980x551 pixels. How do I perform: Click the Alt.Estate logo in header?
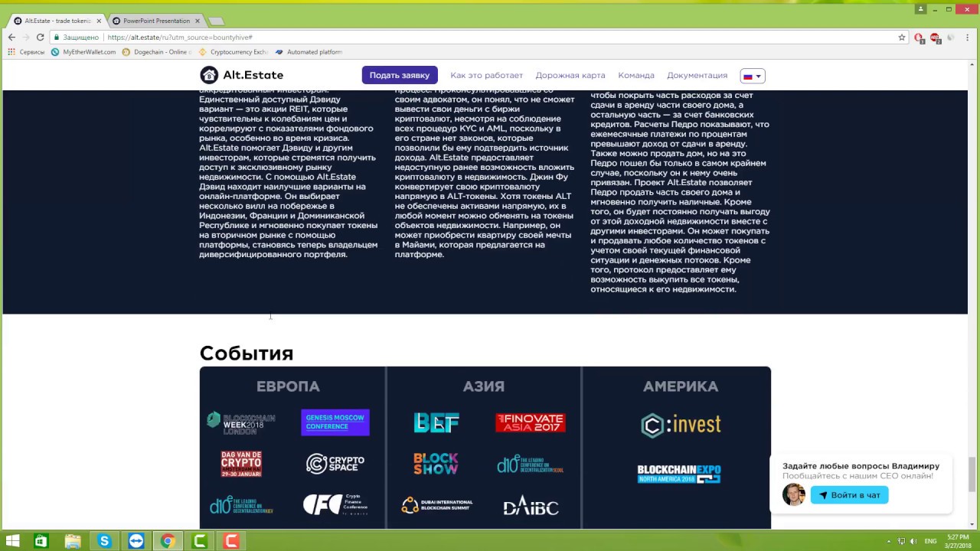point(241,75)
